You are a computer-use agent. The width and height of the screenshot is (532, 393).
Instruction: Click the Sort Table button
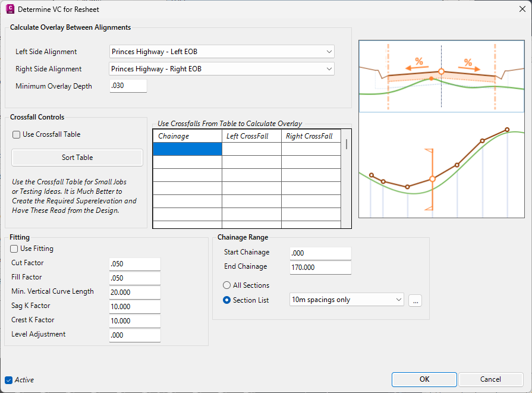point(77,158)
